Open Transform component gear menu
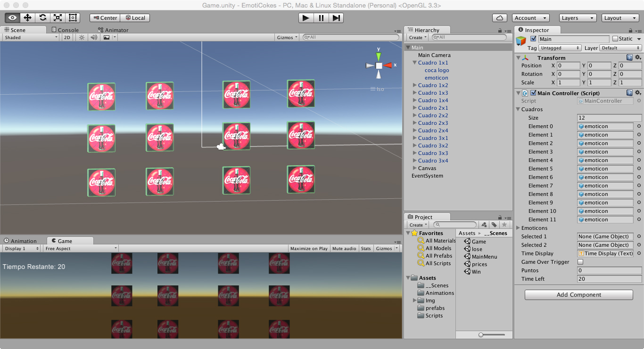The height and width of the screenshot is (349, 644). click(x=638, y=57)
